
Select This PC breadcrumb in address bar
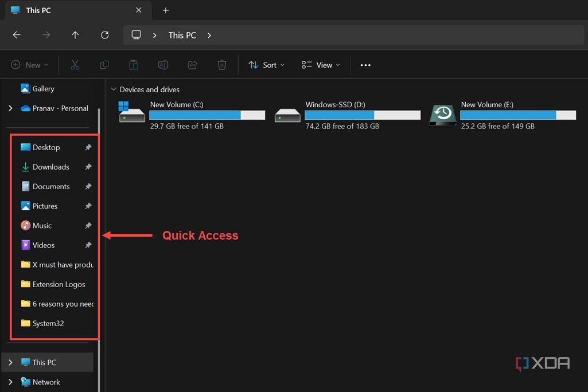(182, 35)
